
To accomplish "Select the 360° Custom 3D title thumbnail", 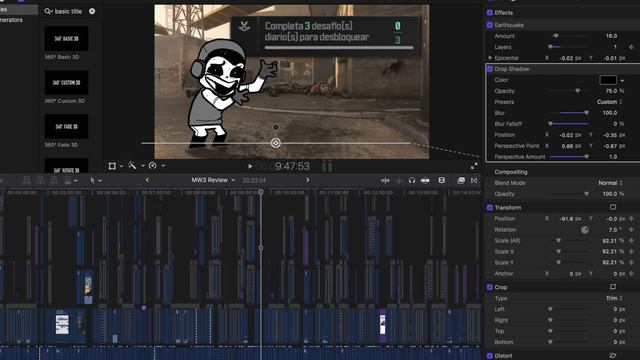I will 66,83.
